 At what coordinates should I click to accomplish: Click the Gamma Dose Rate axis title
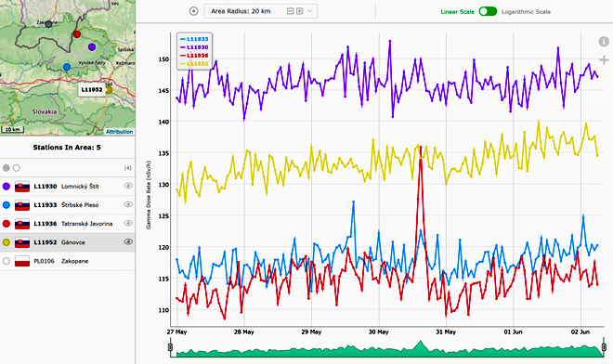click(149, 195)
